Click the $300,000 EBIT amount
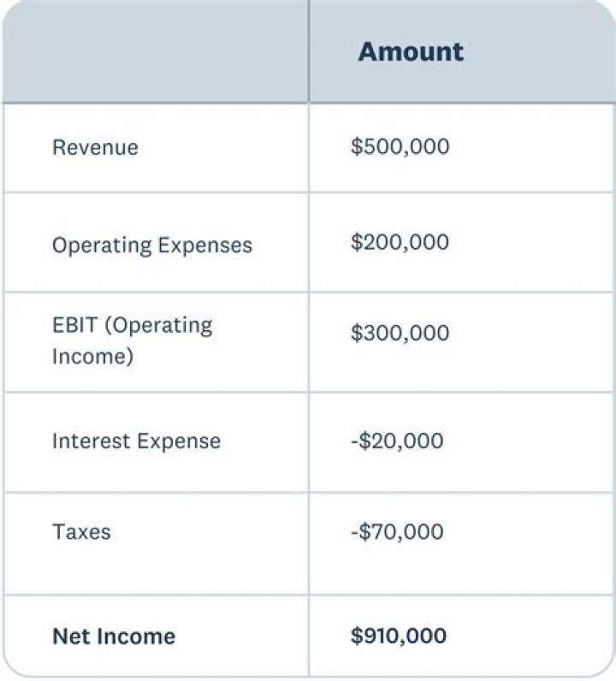This screenshot has width=616, height=681. point(400,333)
